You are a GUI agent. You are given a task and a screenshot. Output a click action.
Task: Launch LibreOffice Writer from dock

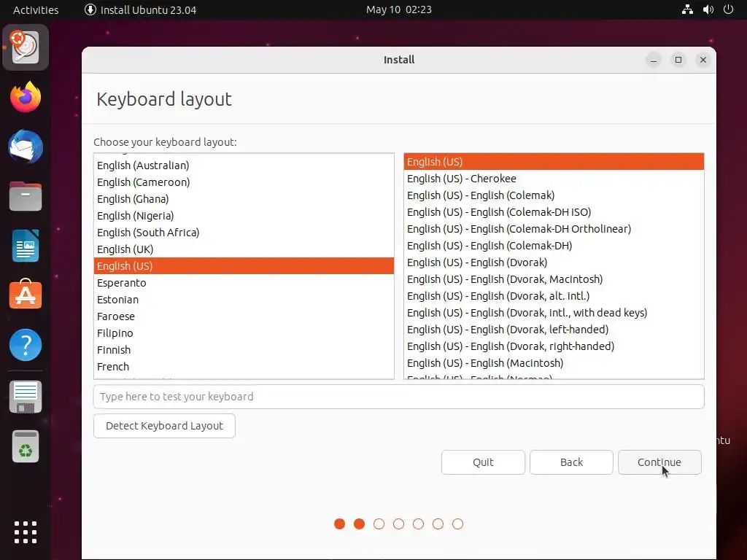click(26, 246)
